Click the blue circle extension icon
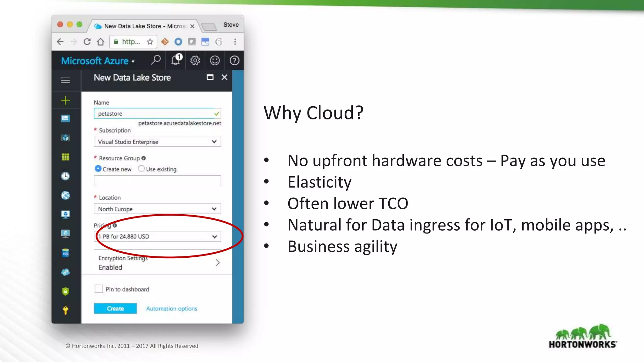 pyautogui.click(x=178, y=41)
